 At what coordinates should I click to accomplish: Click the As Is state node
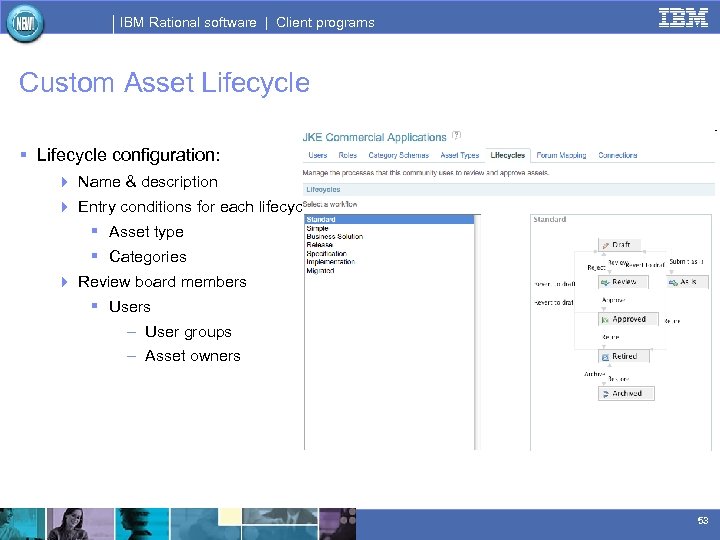point(687,281)
